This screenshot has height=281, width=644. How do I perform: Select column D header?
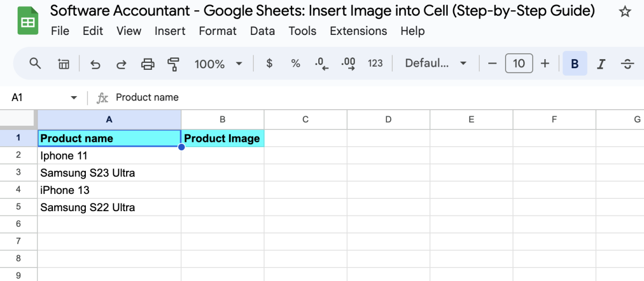coord(389,119)
